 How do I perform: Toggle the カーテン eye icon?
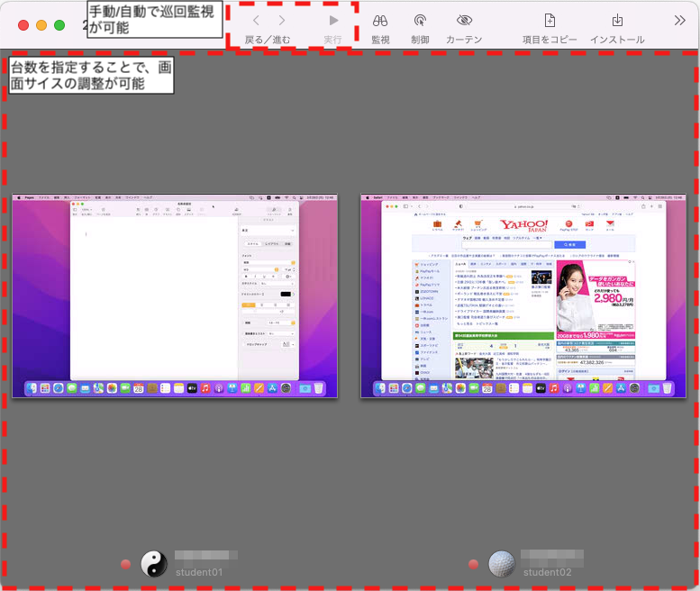464,20
